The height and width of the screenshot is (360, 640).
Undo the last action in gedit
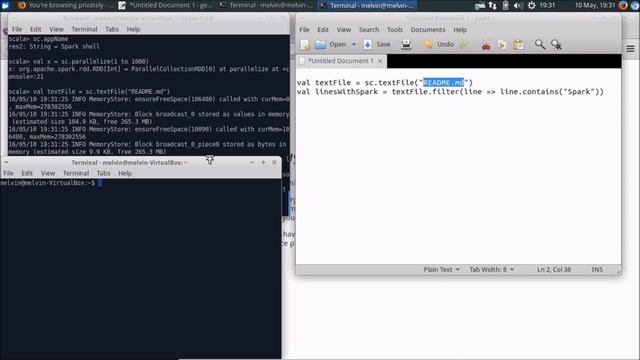pyautogui.click(x=439, y=44)
